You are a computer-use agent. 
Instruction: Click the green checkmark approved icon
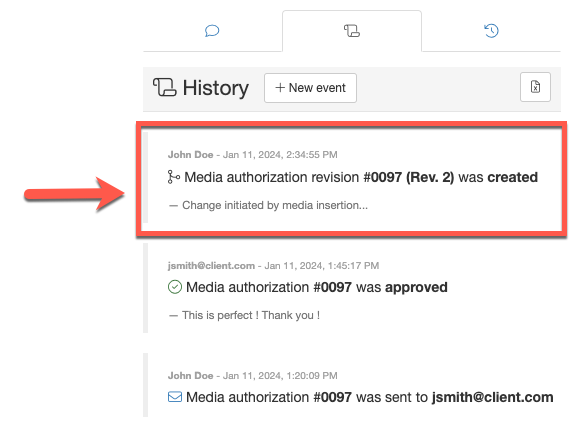coord(175,287)
